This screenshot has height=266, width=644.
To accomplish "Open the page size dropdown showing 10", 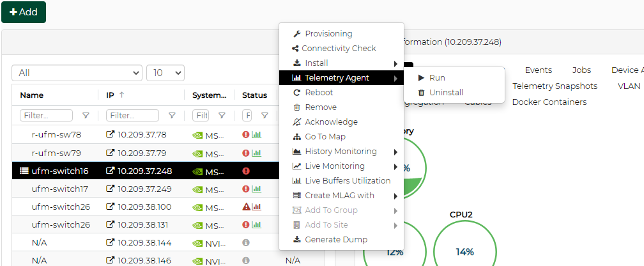I will click(x=165, y=73).
